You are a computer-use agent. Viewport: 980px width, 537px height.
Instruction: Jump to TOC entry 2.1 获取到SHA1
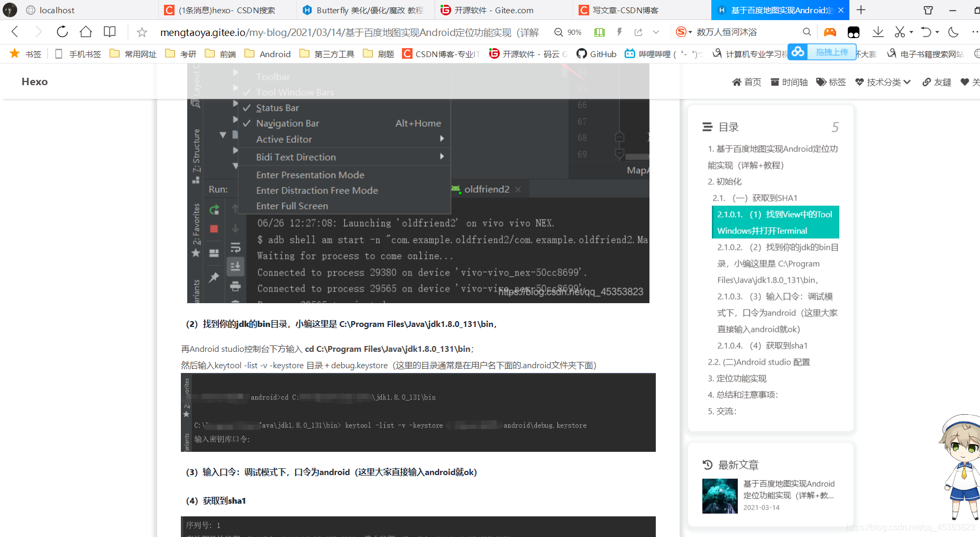click(755, 198)
